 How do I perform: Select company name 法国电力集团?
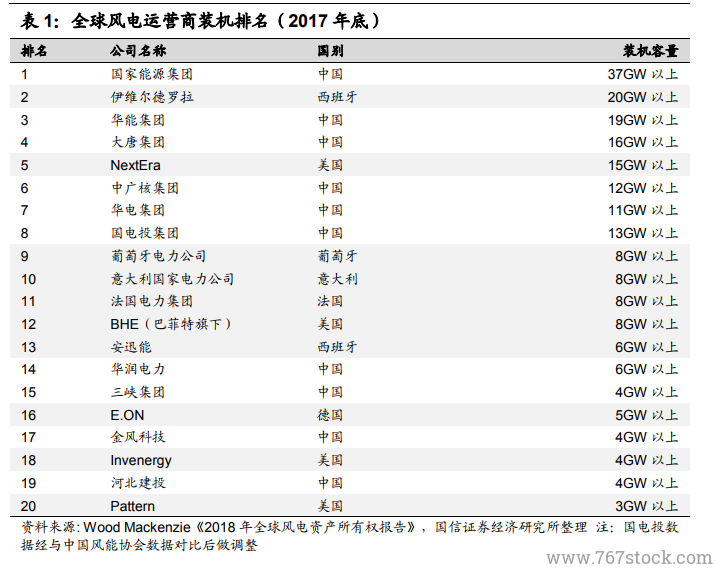pyautogui.click(x=152, y=301)
